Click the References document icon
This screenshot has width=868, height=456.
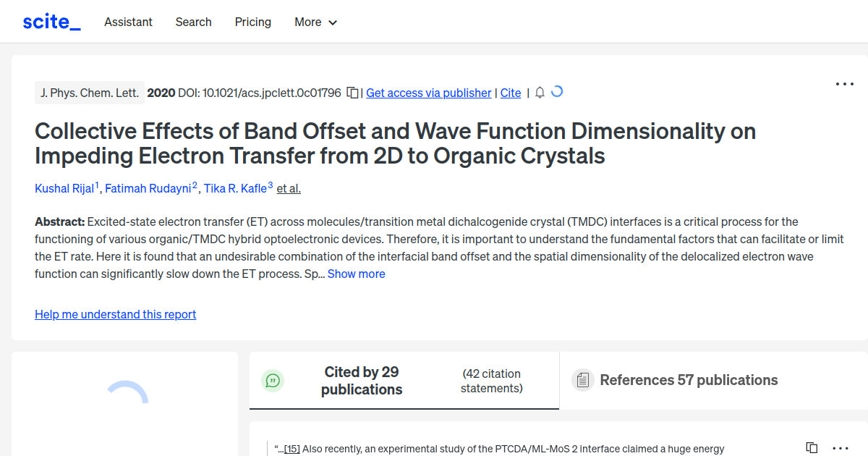[582, 379]
